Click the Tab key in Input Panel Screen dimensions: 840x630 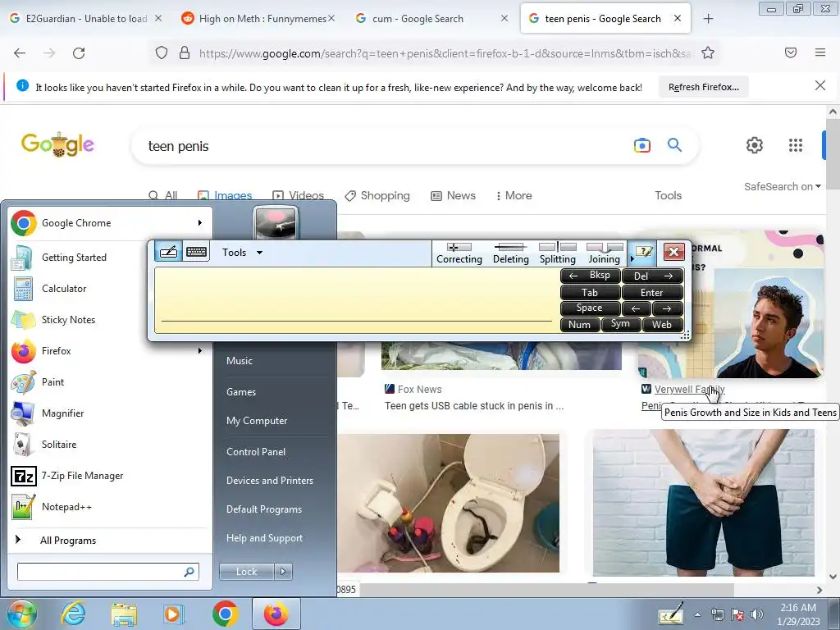point(590,293)
